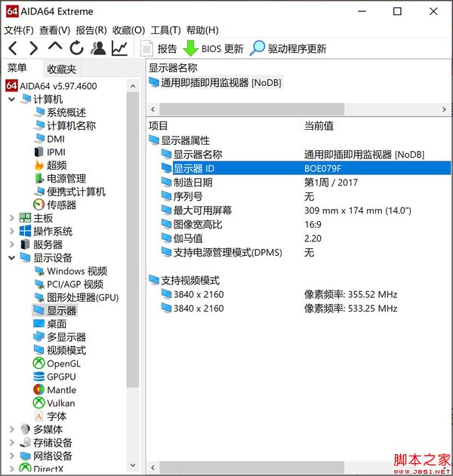Collapse the 显示设备 tree node

[x=12, y=258]
